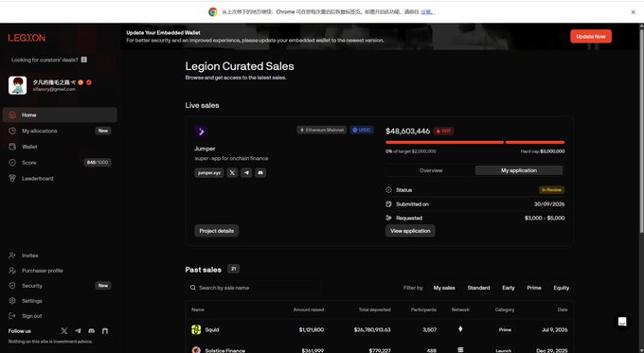
Task: Click Sign out
Action: [x=60, y=316]
